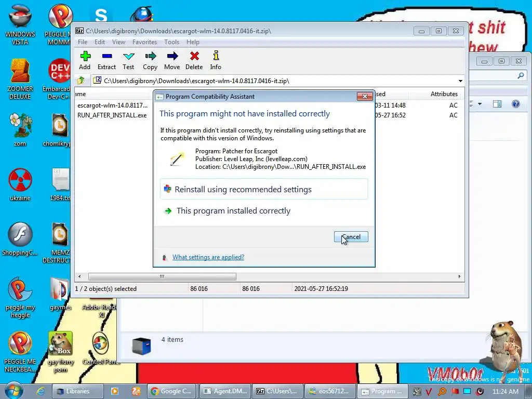The image size is (532, 399).
Task: Select the ShoppingC... Flash desktop icon
Action: point(20,239)
